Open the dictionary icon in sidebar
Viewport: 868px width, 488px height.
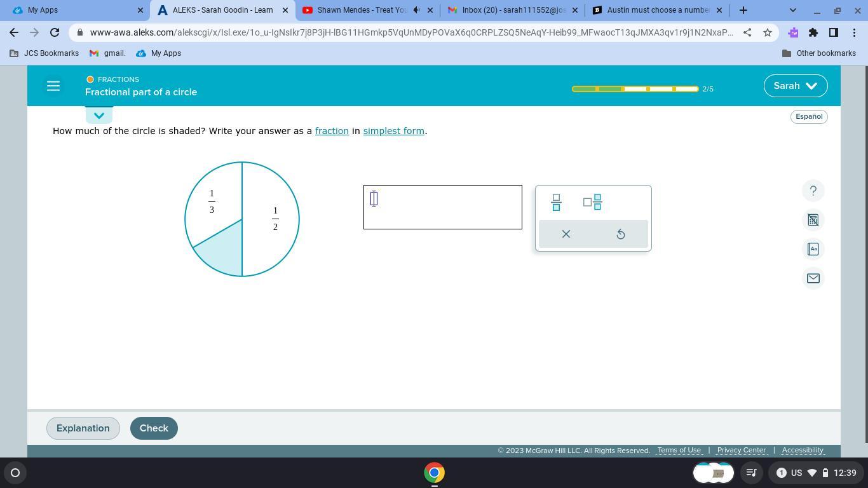point(813,249)
